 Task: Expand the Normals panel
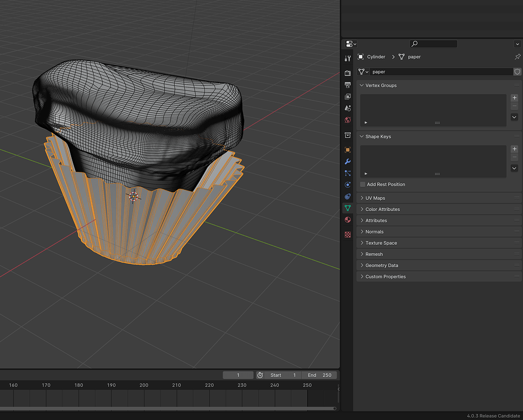coord(362,232)
